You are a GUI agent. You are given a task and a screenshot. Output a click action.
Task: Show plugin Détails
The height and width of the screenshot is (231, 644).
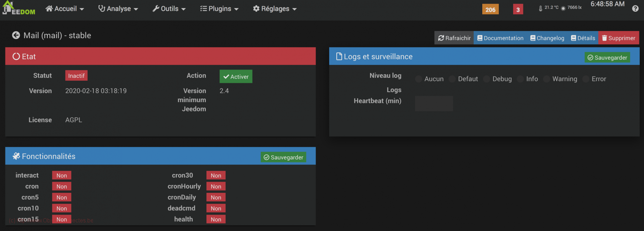coord(583,38)
